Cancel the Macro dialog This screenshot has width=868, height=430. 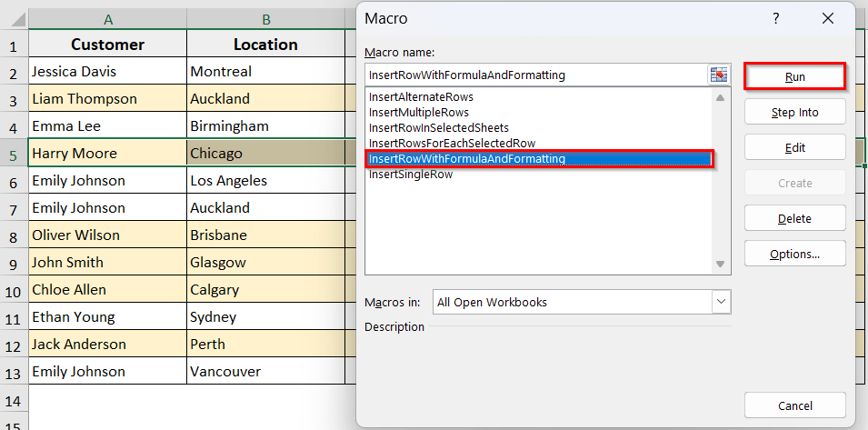(794, 405)
